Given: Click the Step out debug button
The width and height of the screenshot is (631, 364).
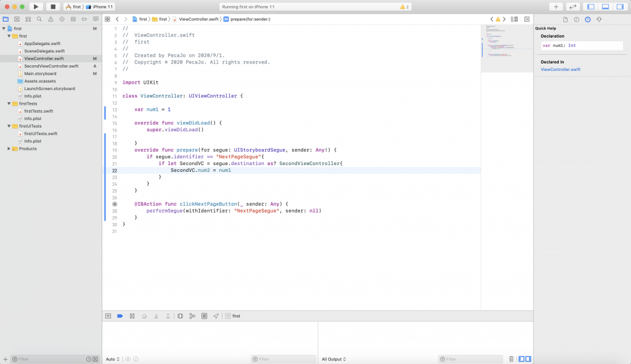Looking at the screenshot, I should 168,316.
